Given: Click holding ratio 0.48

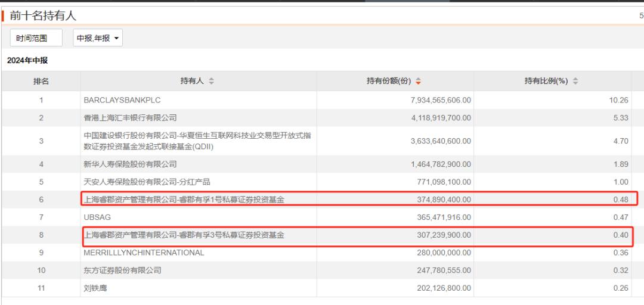Looking at the screenshot, I should click(621, 200).
